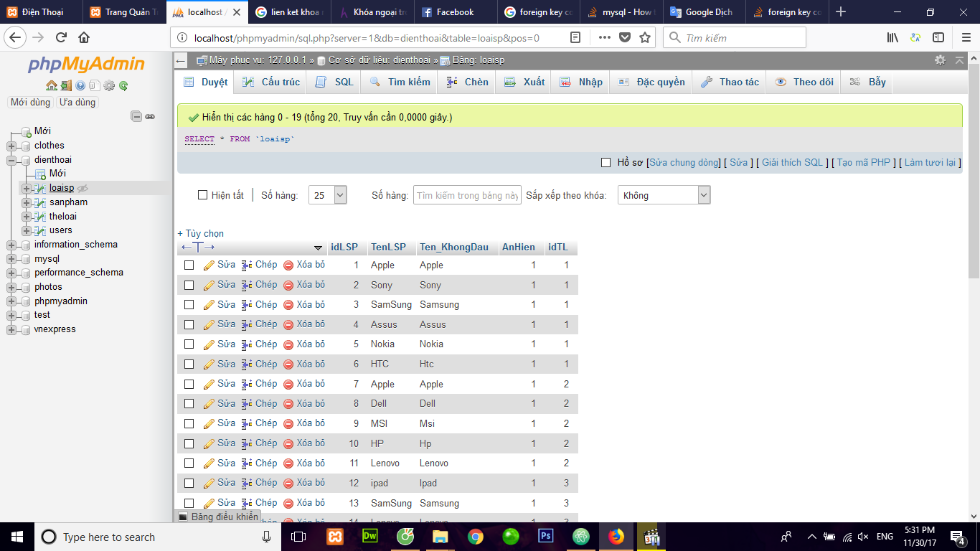Select checkbox for row idLSP 1
Screen dimensions: 980x551
[x=189, y=265]
